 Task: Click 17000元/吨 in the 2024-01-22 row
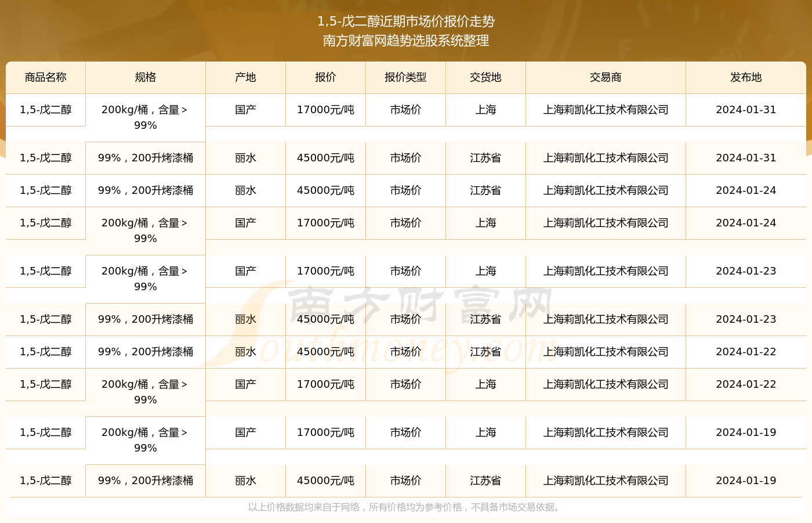pos(325,384)
